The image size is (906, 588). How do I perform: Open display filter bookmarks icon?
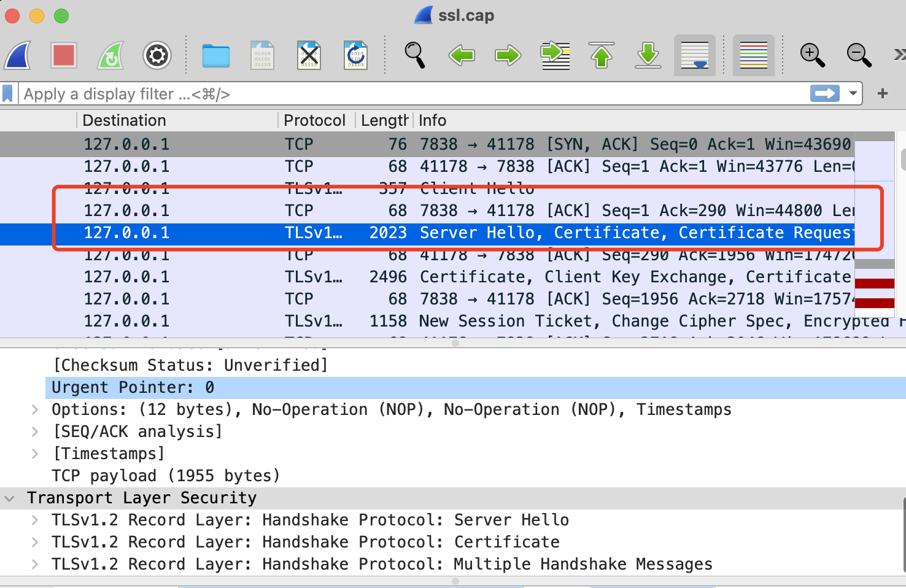[x=8, y=94]
